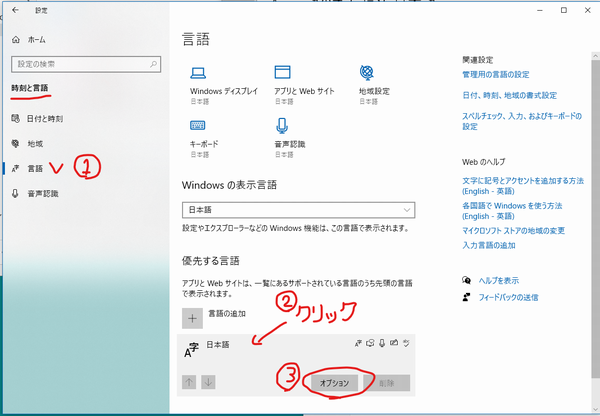Open the 言語 sidebar entry

coord(35,168)
